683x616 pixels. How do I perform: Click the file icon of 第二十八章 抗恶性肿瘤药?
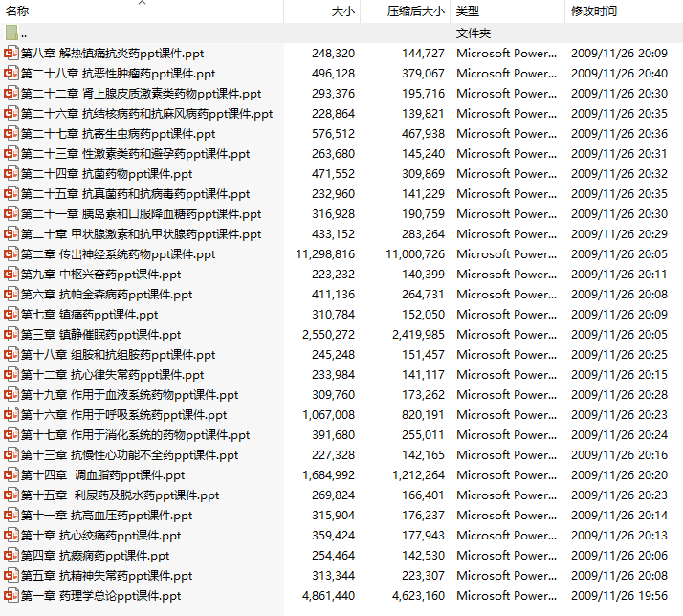point(11,74)
